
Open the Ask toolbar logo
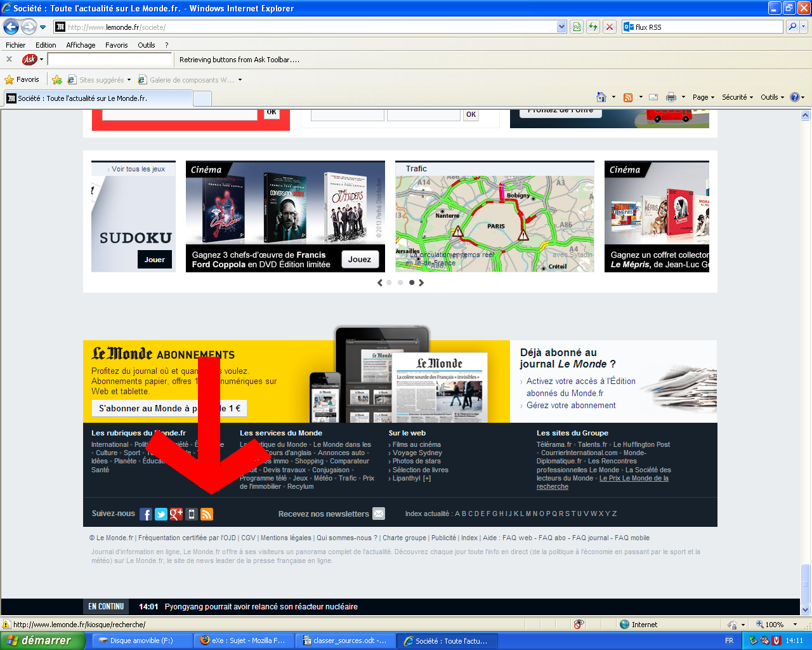pos(29,59)
